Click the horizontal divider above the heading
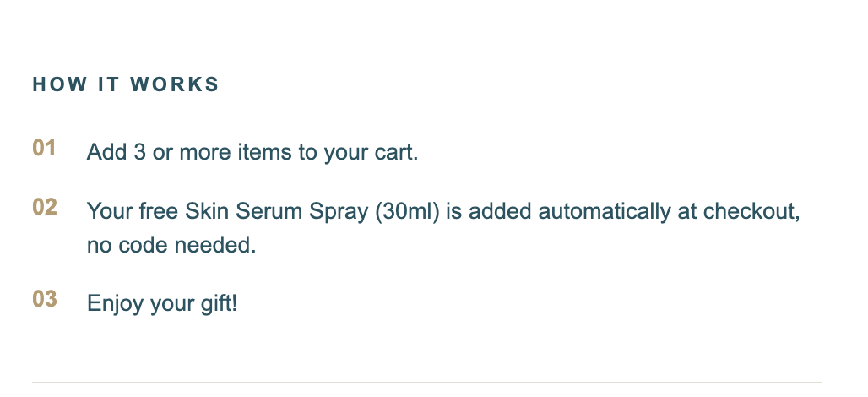868x397 pixels. (426, 14)
